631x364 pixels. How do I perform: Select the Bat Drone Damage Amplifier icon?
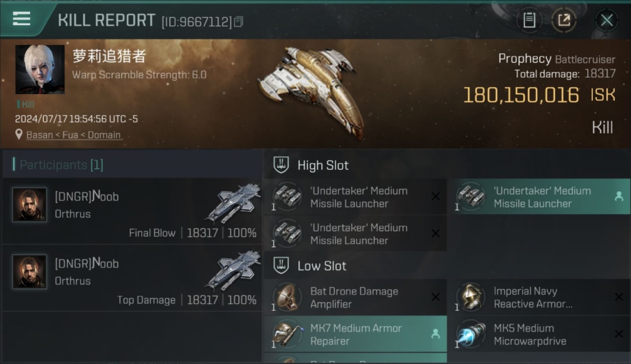click(x=287, y=297)
